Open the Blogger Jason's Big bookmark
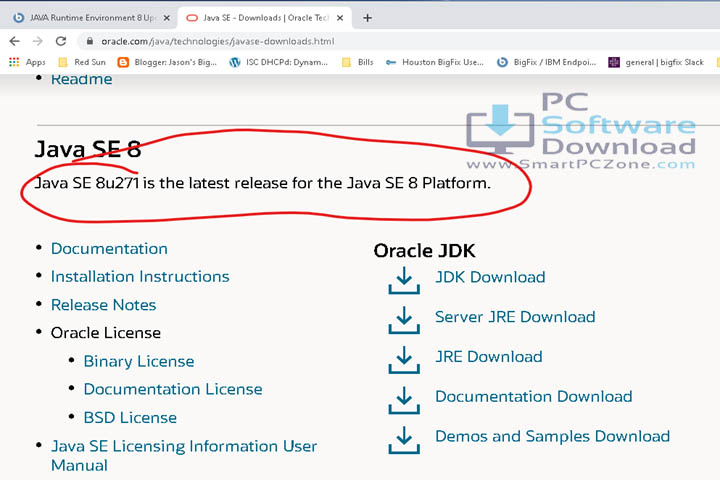Viewport: 720px width, 480px height. tap(167, 62)
